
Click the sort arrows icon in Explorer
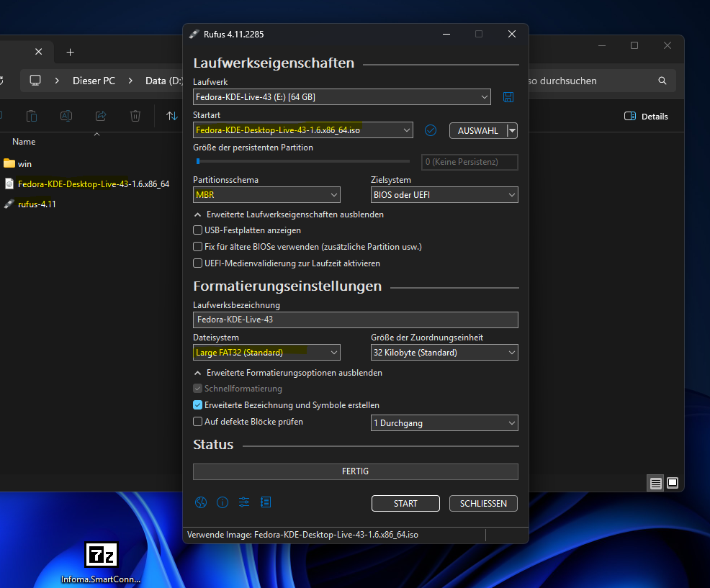pyautogui.click(x=171, y=117)
